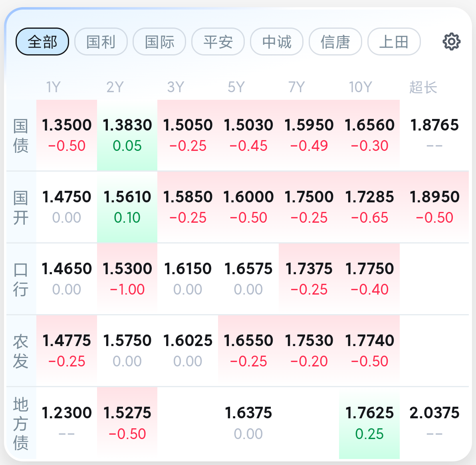The height and width of the screenshot is (465, 476).
Task: Select the 平安 broker tab
Action: pos(218,42)
